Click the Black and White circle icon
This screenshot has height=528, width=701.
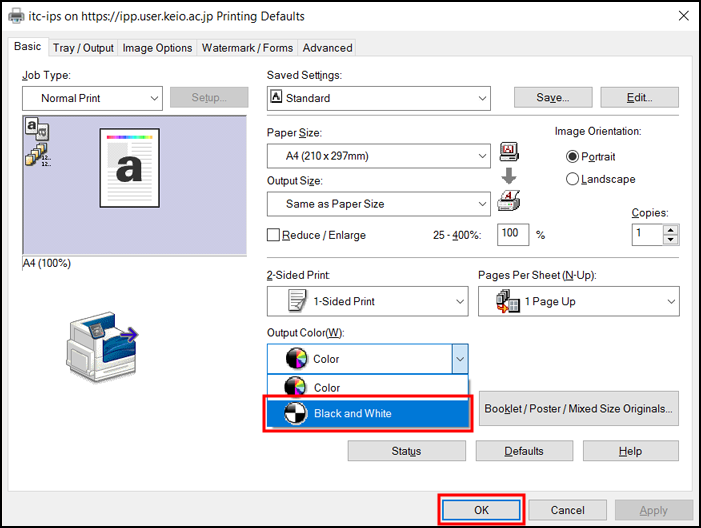[296, 413]
